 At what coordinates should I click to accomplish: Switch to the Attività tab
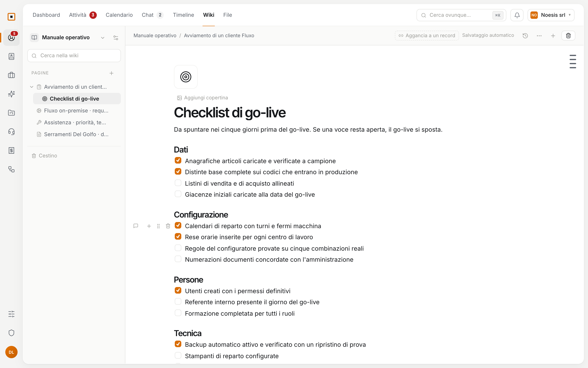(x=83, y=15)
